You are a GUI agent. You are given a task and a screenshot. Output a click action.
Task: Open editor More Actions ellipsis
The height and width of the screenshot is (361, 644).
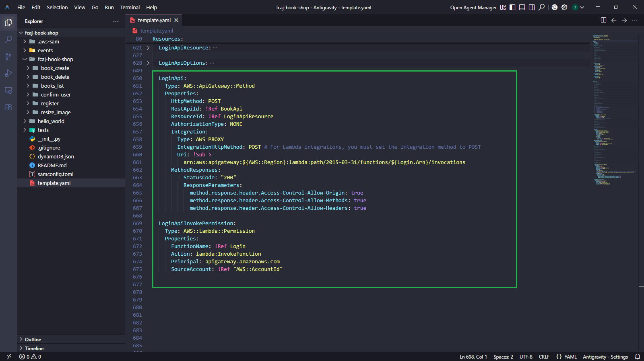point(635,20)
